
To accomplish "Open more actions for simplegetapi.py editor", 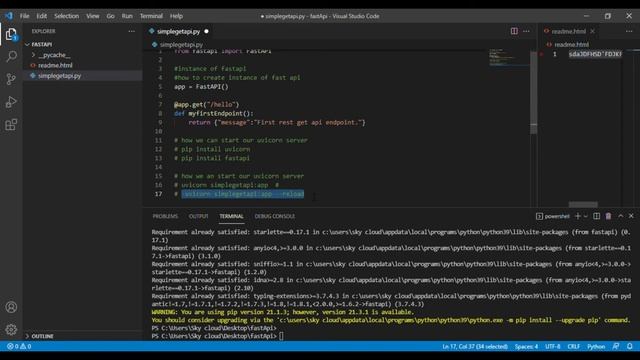I will click(x=527, y=31).
